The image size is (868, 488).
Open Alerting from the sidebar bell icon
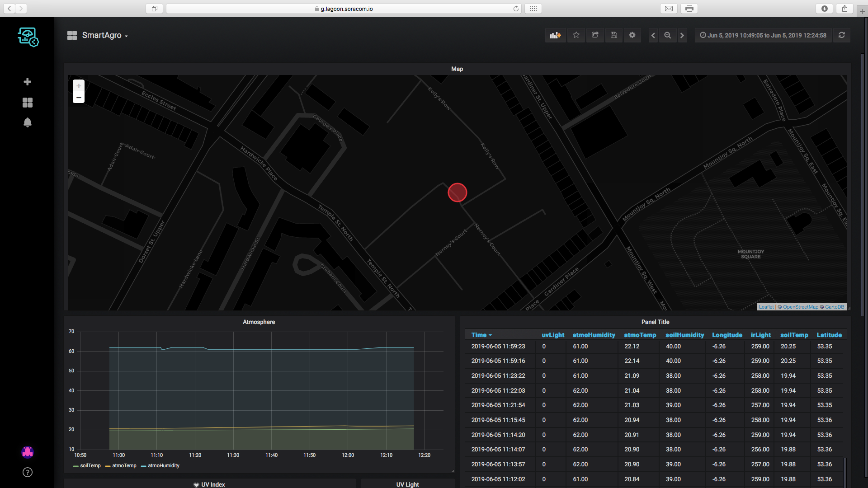(x=27, y=122)
